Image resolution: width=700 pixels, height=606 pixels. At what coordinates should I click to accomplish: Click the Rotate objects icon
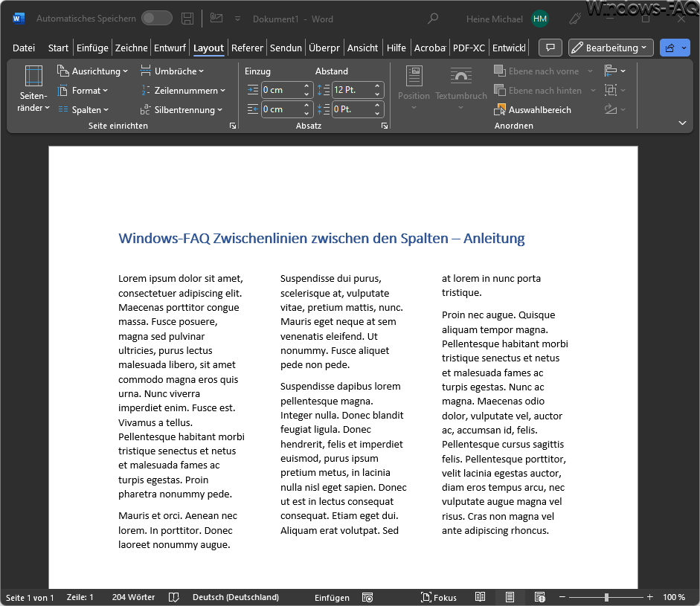tap(610, 109)
